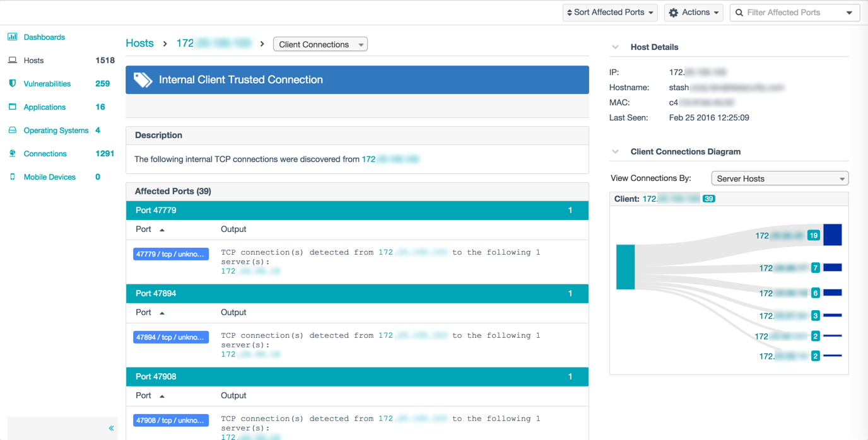Click the dark blue bar with 19 connections
Screen dimensions: 868x440
(832, 235)
